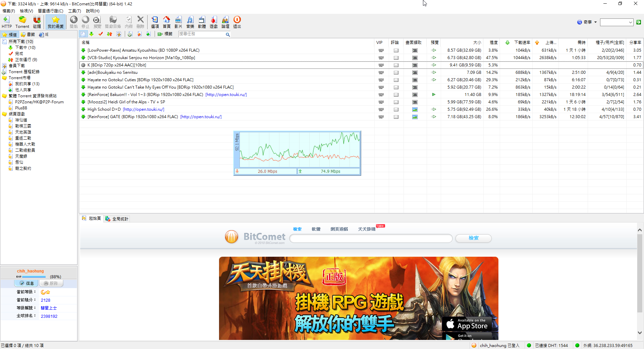Click the green search go arrow
The height and width of the screenshot is (349, 644).
pos(639,22)
